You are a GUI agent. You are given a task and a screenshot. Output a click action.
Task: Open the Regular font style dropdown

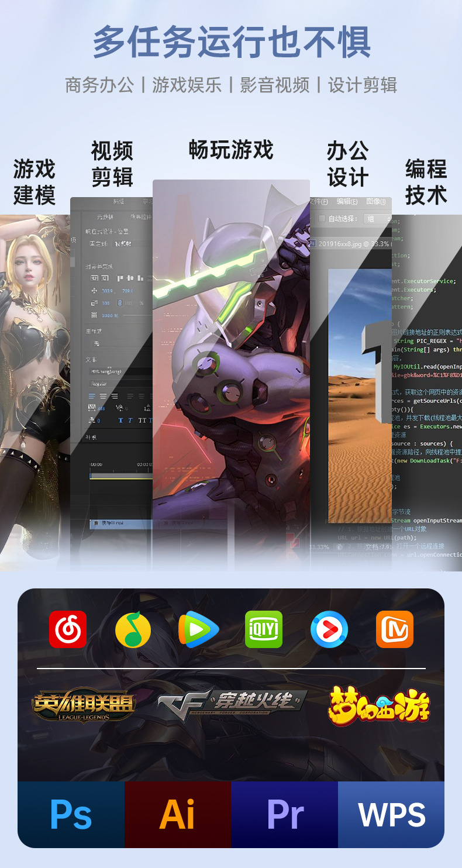[x=120, y=383]
